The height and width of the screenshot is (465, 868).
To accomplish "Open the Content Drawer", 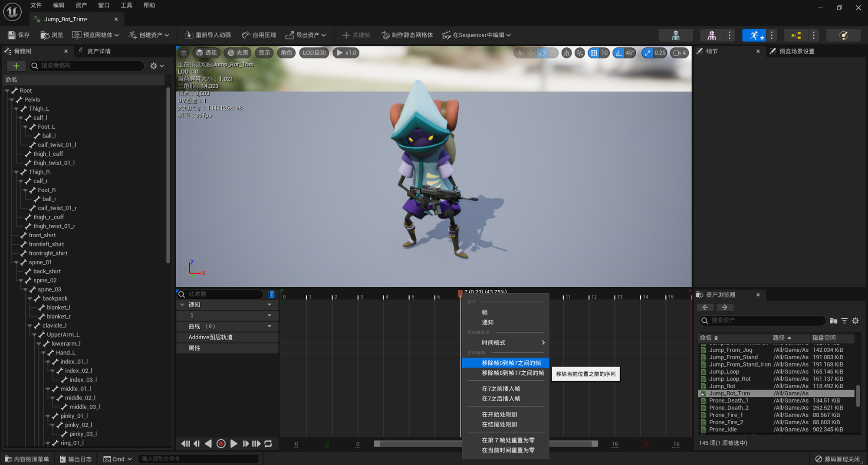I will coord(27,459).
